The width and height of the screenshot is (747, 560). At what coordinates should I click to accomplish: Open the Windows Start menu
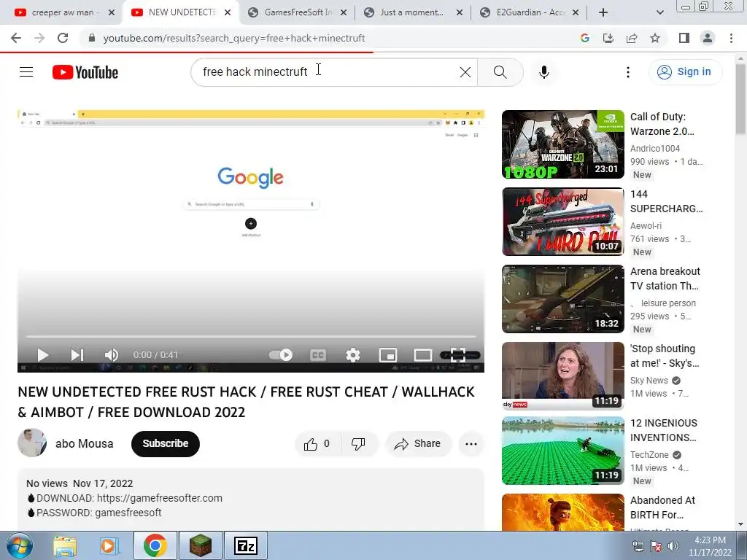pos(19,545)
